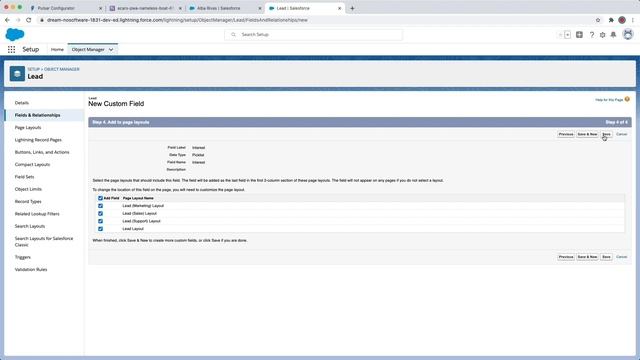Click the search magnifier icon in Search Setup
640x360 pixels.
click(233, 35)
